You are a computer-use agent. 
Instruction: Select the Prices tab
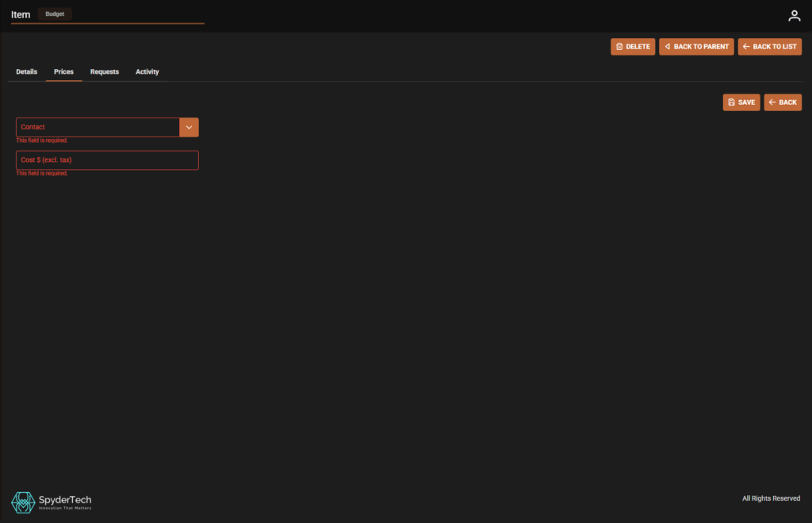pyautogui.click(x=63, y=72)
